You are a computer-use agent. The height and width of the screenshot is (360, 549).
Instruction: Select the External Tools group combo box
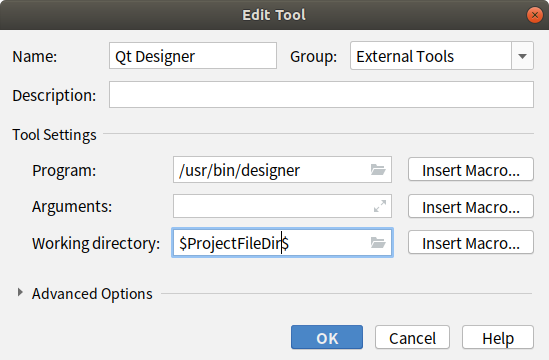[x=442, y=56]
